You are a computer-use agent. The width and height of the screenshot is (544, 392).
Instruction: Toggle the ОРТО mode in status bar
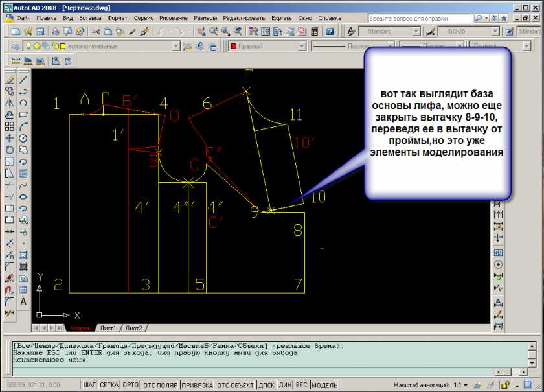tap(130, 385)
